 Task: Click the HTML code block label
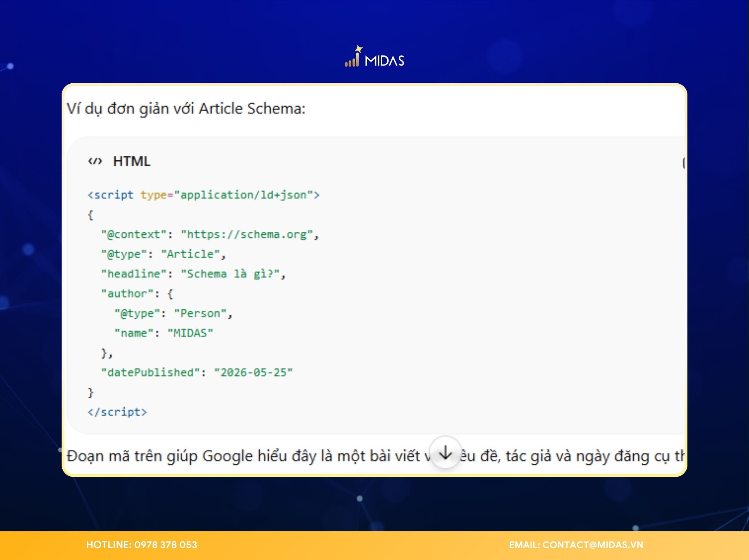pos(132,161)
